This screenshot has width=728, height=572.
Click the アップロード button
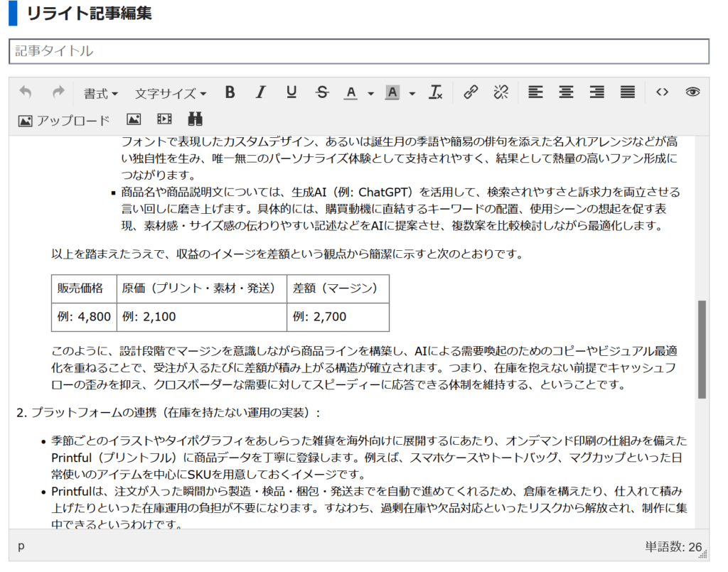click(x=64, y=120)
